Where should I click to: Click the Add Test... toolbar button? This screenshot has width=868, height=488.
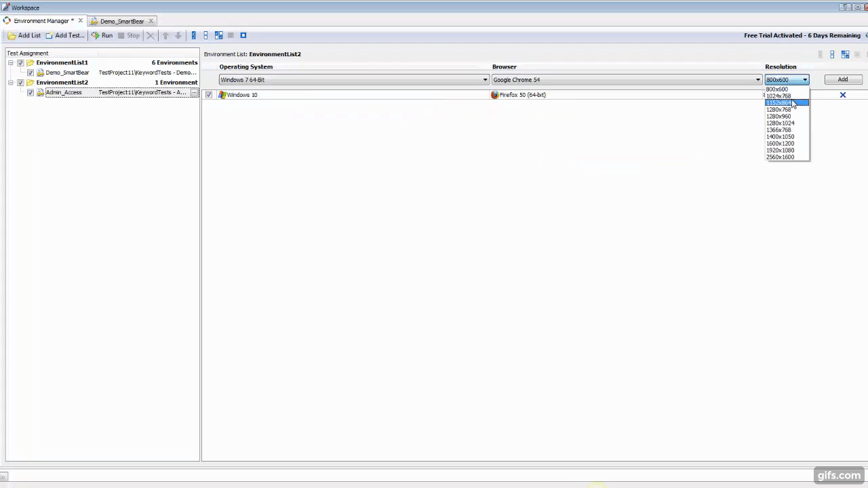pos(65,35)
